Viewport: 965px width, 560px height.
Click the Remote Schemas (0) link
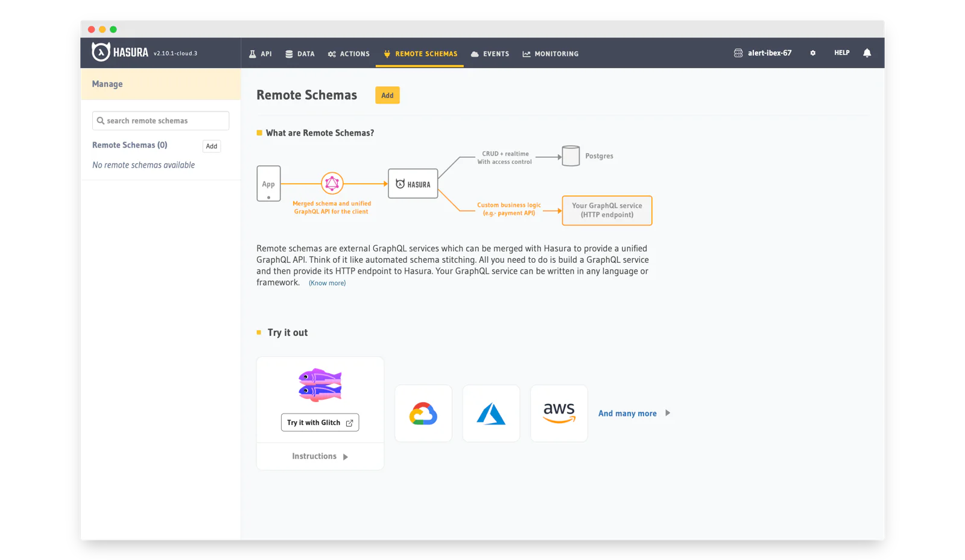(x=130, y=145)
